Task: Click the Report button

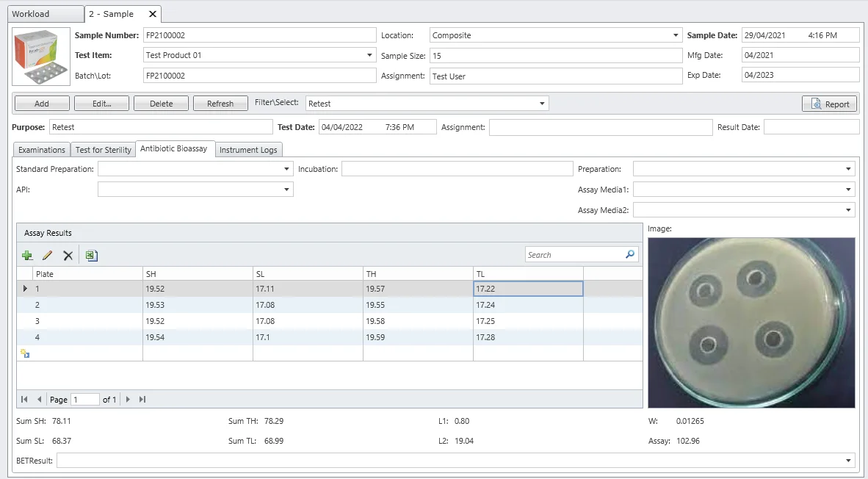Action: (829, 104)
